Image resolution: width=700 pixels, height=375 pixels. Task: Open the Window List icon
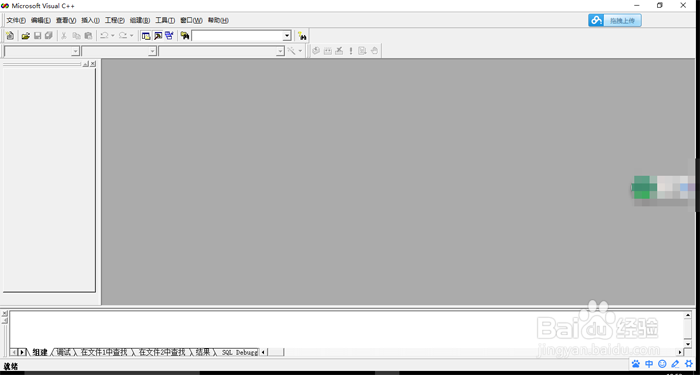169,36
